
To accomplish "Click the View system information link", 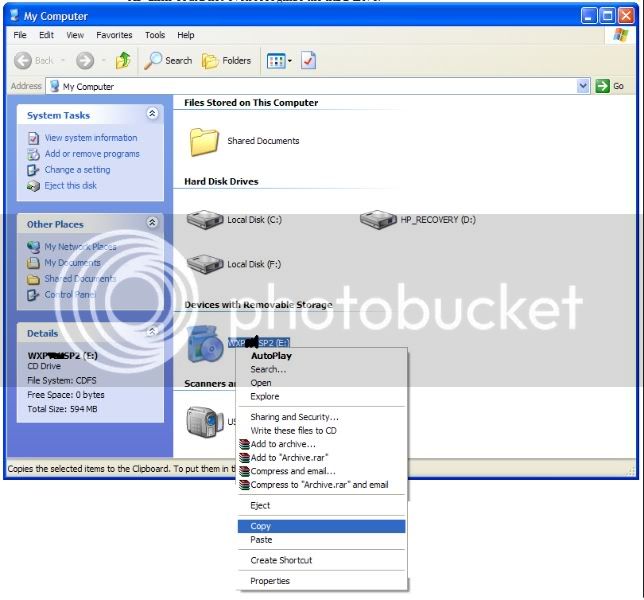I will pyautogui.click(x=91, y=138).
